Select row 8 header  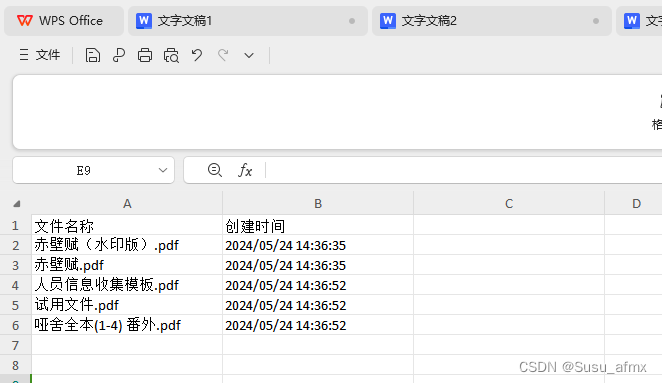click(16, 365)
